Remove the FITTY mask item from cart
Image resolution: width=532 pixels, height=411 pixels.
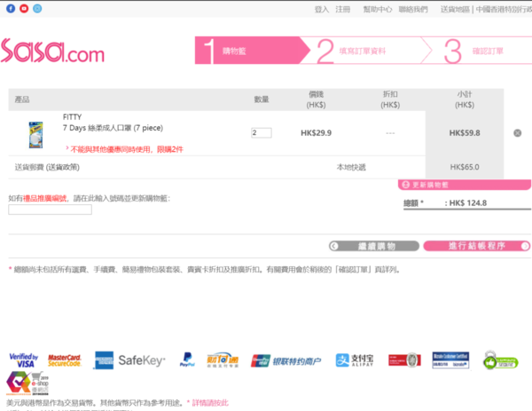pyautogui.click(x=518, y=133)
